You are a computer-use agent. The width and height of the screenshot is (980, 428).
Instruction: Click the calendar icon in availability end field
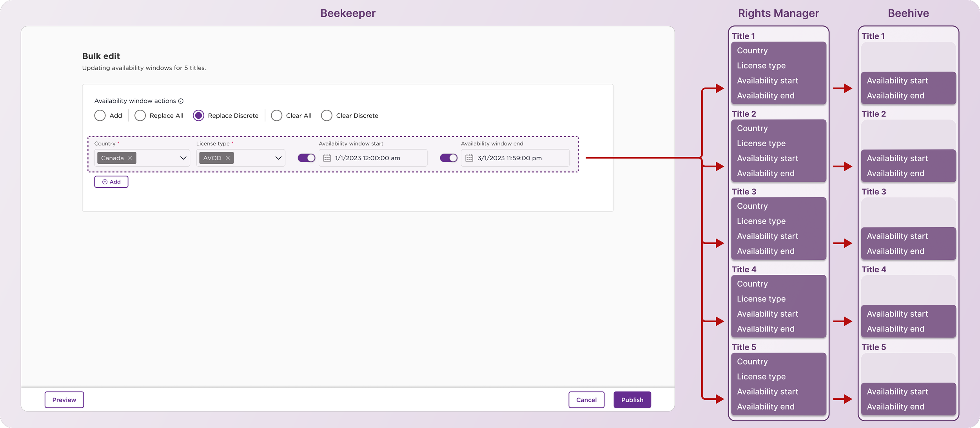tap(469, 158)
